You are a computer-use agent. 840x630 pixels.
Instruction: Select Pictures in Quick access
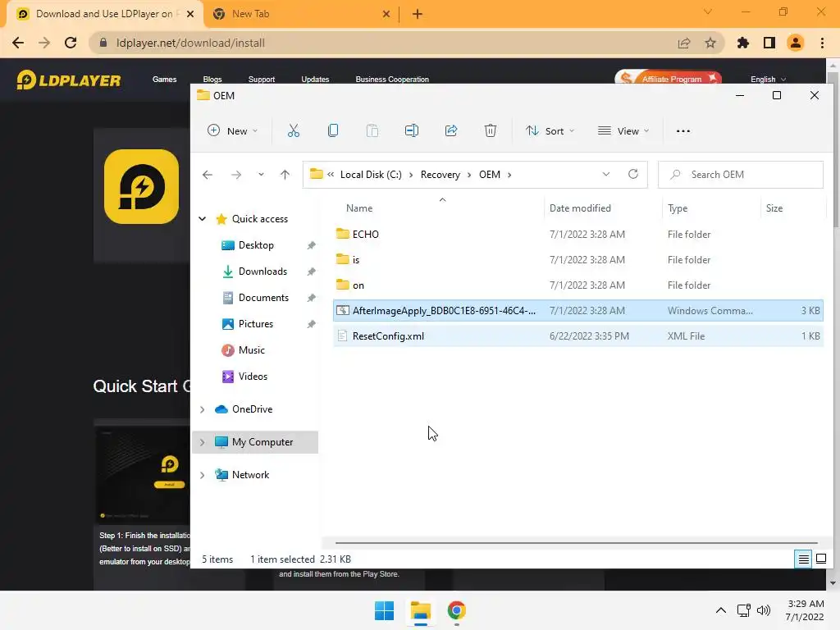tap(256, 324)
